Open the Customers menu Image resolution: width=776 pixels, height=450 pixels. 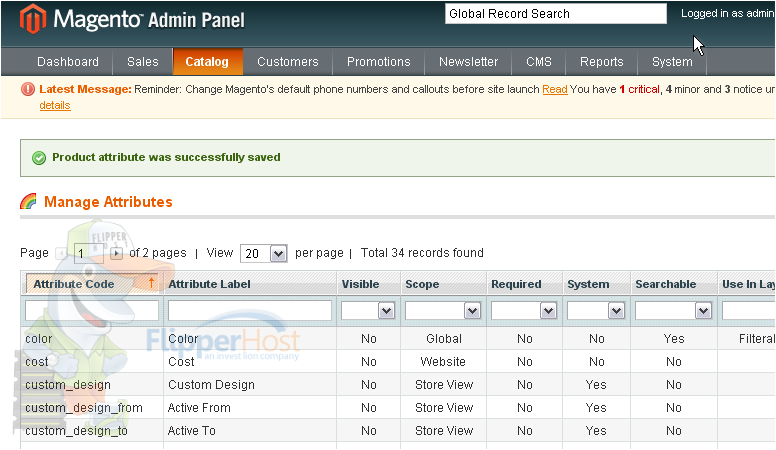tap(288, 62)
